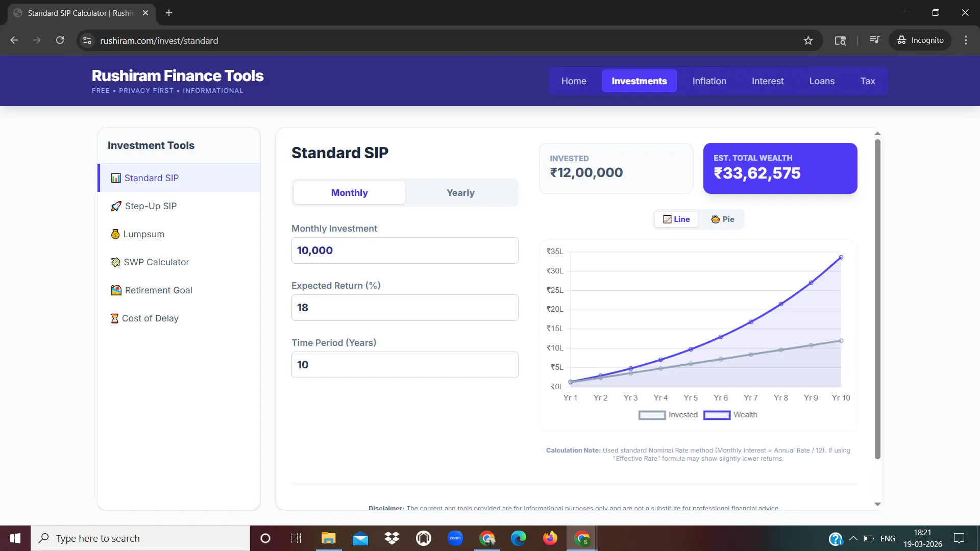980x551 pixels.
Task: Click the Invested amount card
Action: coord(616,168)
